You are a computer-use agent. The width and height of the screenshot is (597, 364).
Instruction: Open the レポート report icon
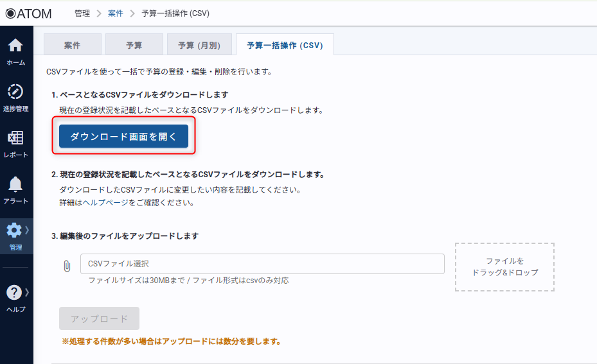point(15,138)
